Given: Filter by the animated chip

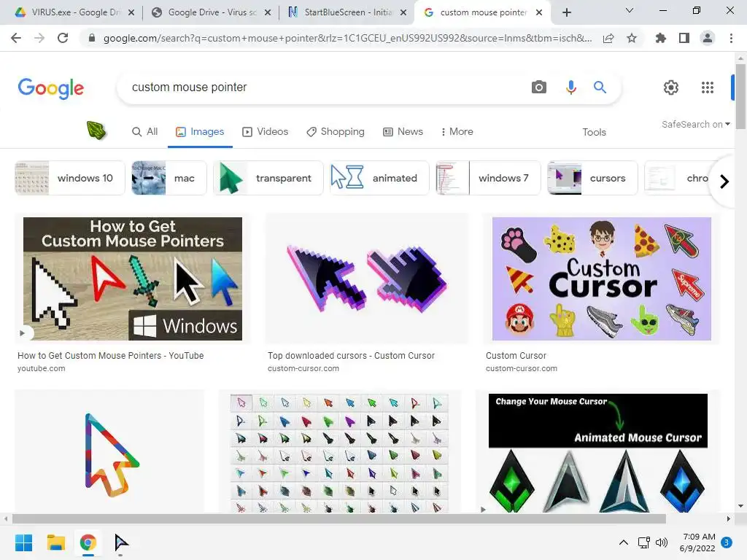Looking at the screenshot, I should click(379, 178).
